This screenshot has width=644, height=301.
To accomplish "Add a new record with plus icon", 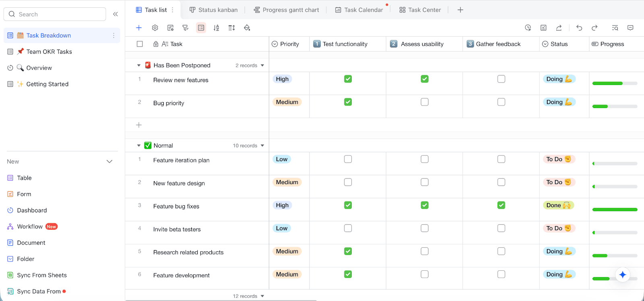I will (x=139, y=28).
